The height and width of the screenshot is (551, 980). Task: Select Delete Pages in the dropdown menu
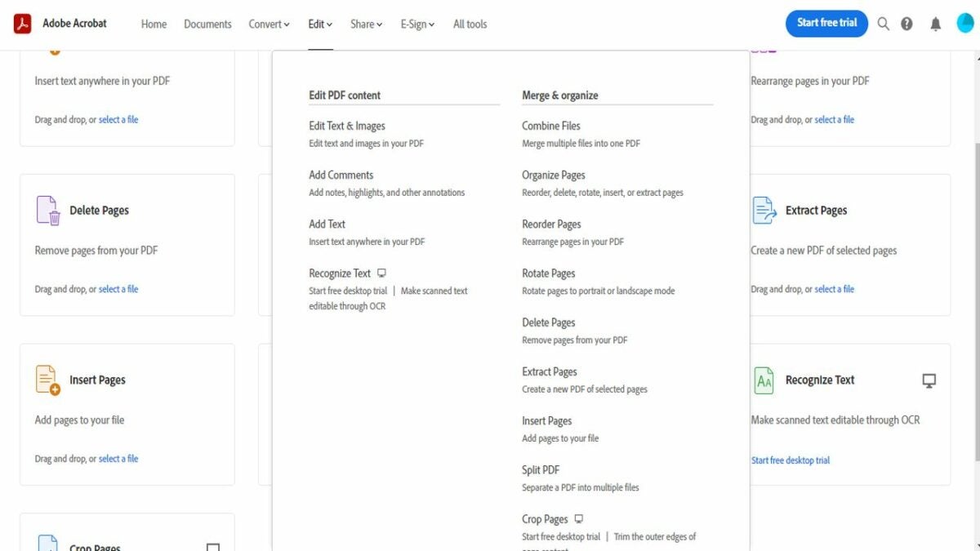(x=549, y=322)
